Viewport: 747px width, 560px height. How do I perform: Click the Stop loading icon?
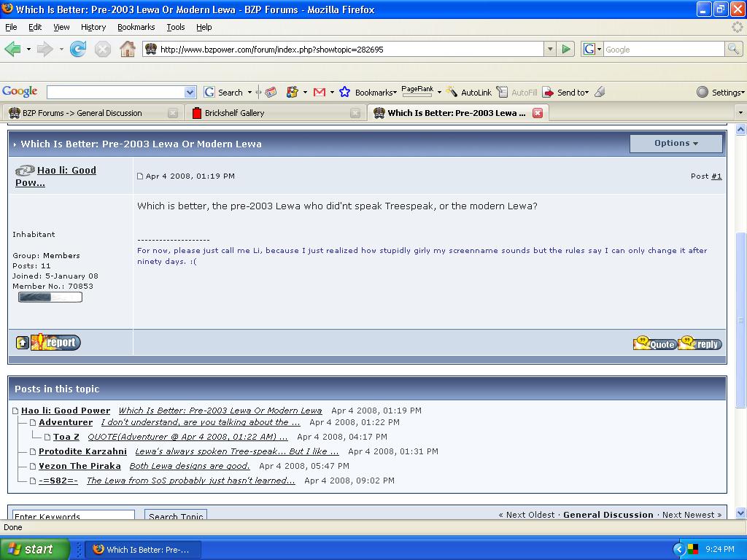(102, 49)
